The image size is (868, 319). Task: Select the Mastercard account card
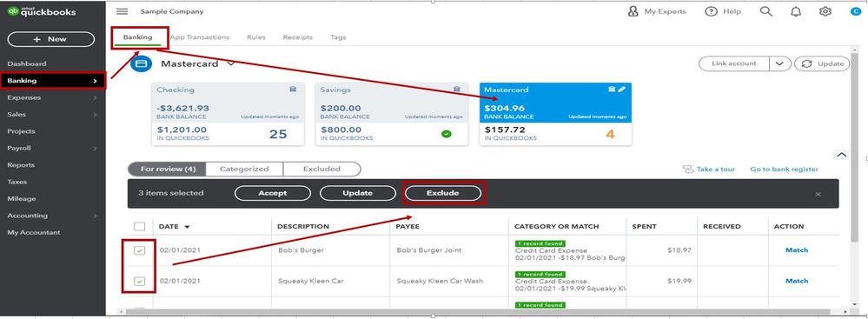tap(555, 114)
